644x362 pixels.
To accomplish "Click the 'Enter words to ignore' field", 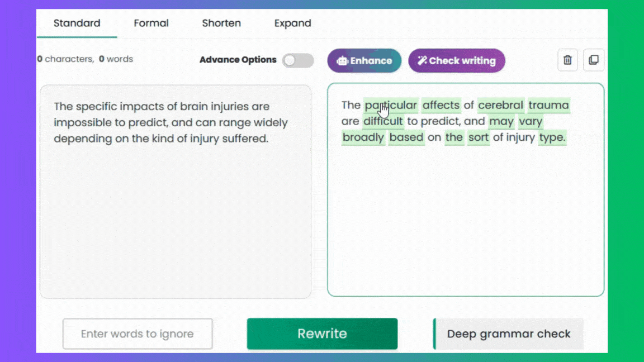I will pos(137,334).
